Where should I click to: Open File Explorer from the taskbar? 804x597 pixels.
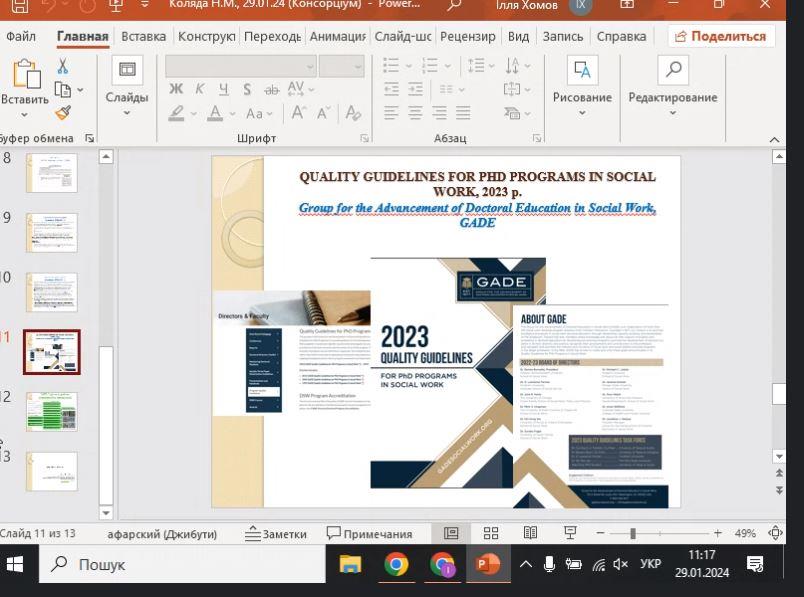[x=351, y=565]
